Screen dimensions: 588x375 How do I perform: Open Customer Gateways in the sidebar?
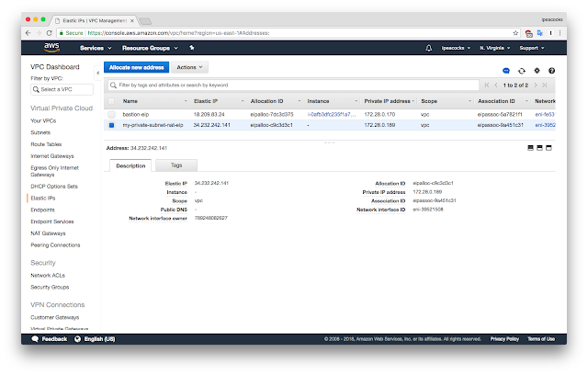(x=55, y=317)
